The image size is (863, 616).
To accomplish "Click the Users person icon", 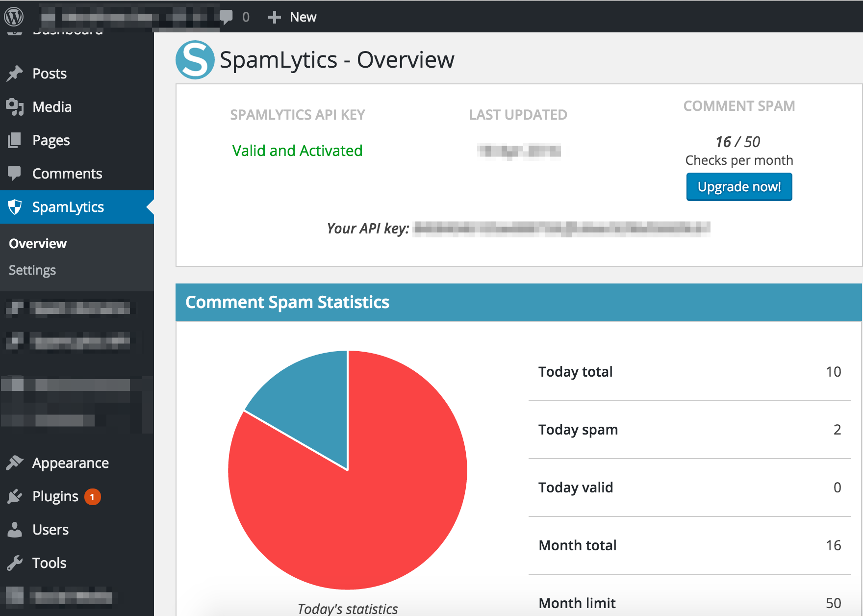I will point(15,530).
